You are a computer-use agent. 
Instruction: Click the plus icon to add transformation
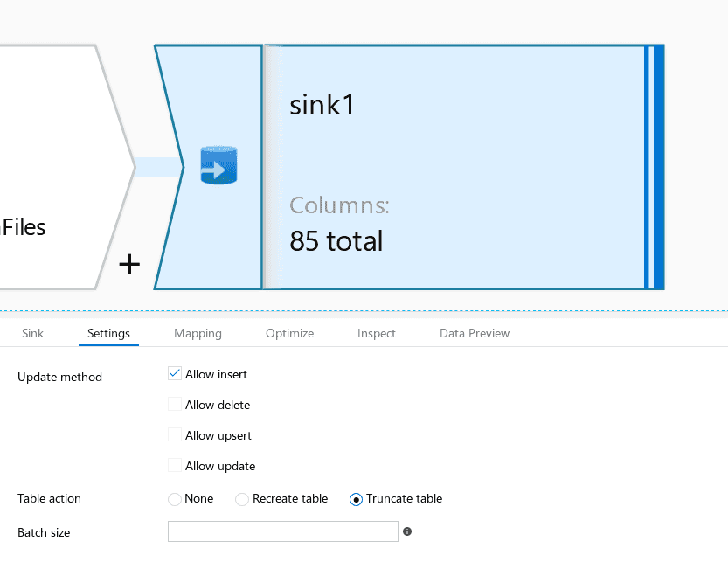pos(129,265)
